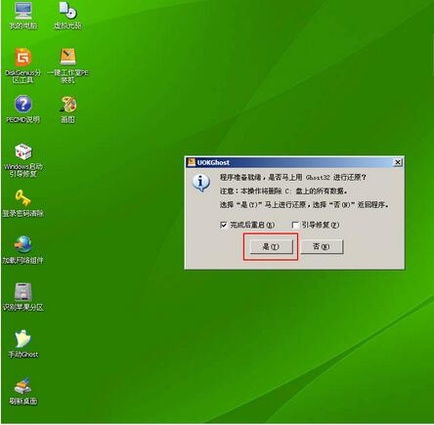Open the PECMD help (PECMD说明) icon

(x=23, y=109)
